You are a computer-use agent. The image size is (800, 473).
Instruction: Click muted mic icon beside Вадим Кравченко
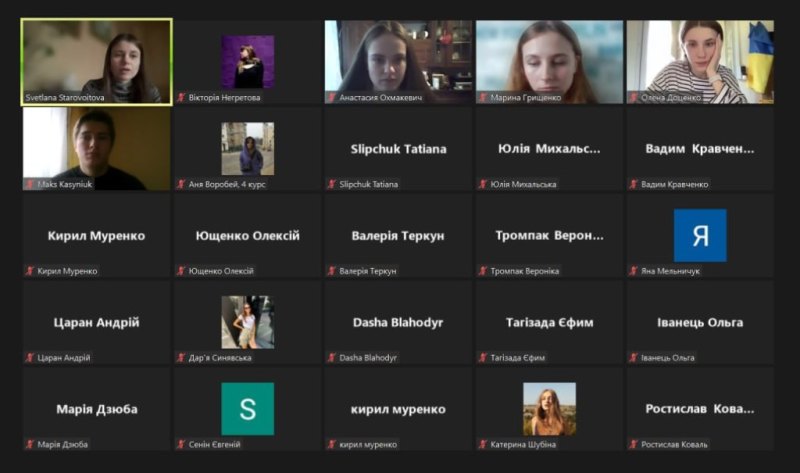633,184
